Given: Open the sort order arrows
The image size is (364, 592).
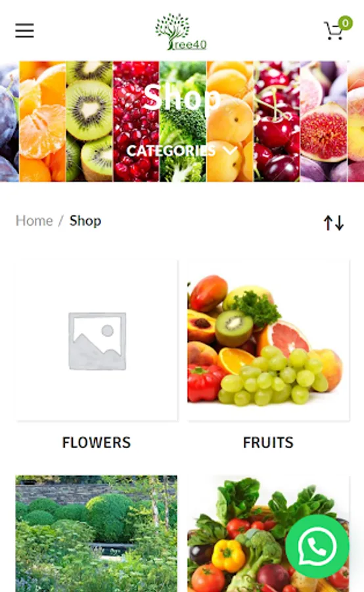Looking at the screenshot, I should point(333,223).
